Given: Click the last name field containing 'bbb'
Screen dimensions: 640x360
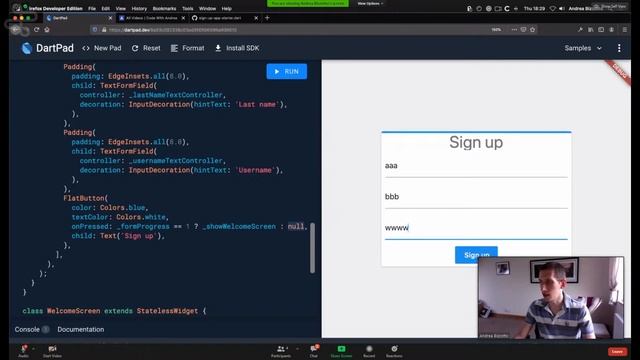Looking at the screenshot, I should pyautogui.click(x=476, y=197).
